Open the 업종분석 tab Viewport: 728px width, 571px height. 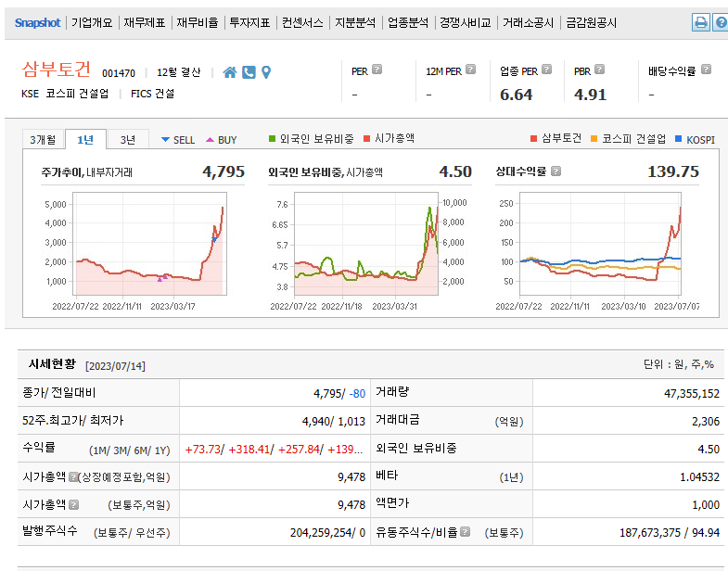click(408, 23)
